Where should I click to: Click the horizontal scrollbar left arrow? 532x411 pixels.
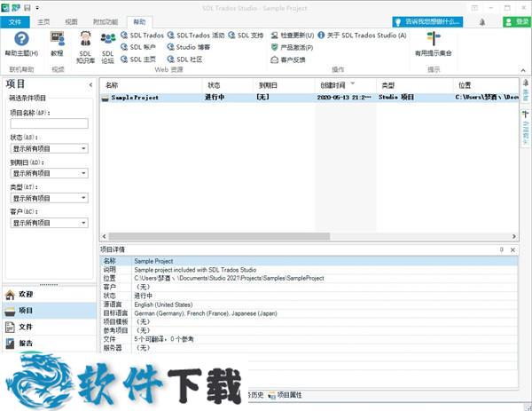coord(104,236)
